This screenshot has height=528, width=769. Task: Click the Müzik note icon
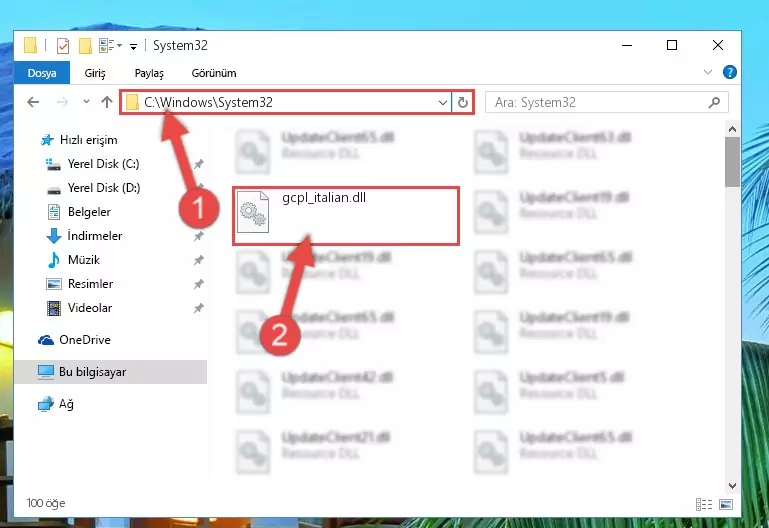click(54, 260)
